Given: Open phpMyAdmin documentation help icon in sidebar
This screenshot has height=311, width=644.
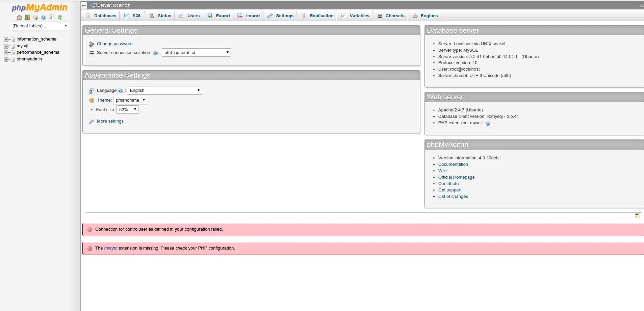Looking at the screenshot, I should click(x=44, y=17).
